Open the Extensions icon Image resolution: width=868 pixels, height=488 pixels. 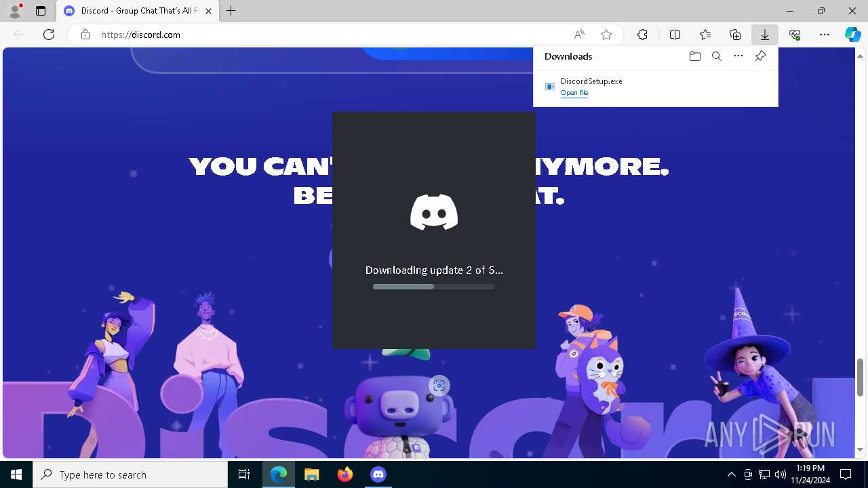[x=642, y=35]
